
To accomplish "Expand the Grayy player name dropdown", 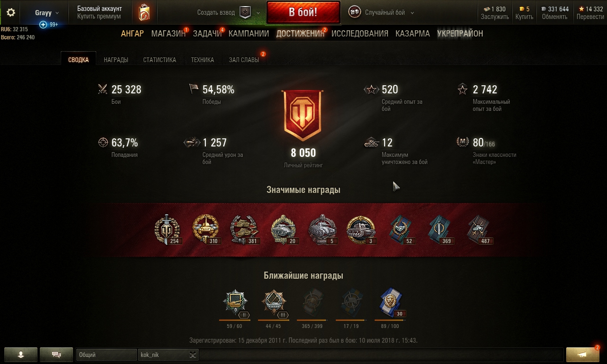I will pos(47,13).
